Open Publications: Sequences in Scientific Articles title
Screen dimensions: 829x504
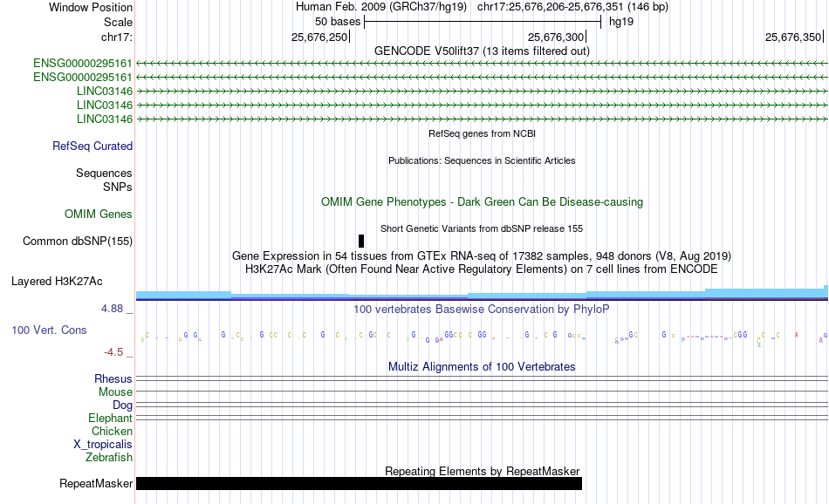(x=482, y=160)
